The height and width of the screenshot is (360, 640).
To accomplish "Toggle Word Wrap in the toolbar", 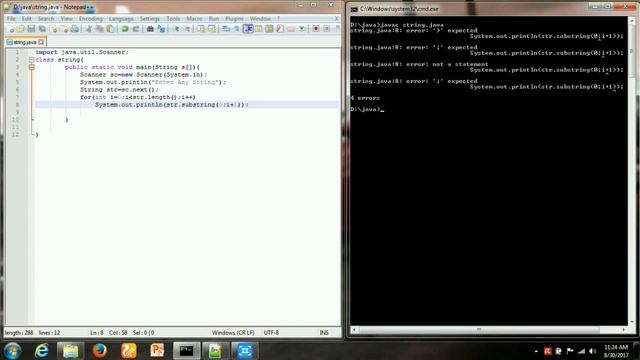I will (226, 29).
